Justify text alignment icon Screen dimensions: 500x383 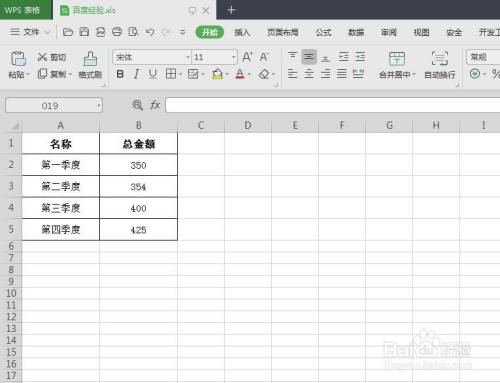(342, 74)
